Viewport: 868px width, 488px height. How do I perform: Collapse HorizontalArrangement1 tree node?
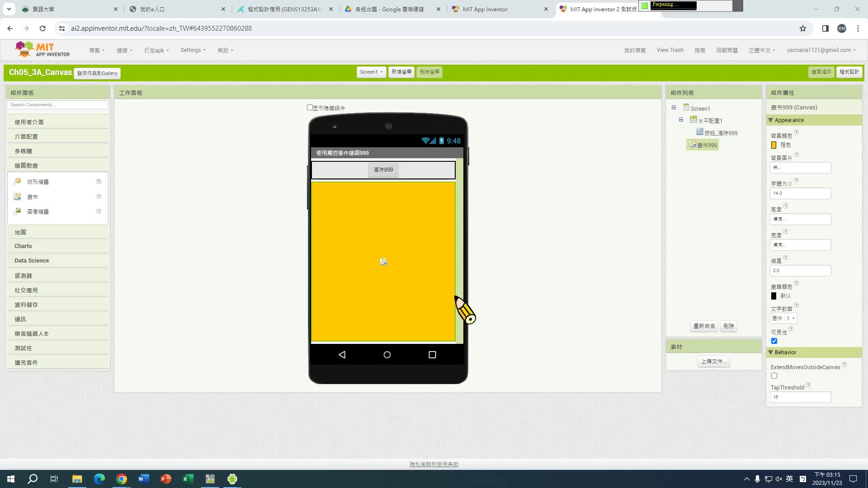[x=681, y=120]
